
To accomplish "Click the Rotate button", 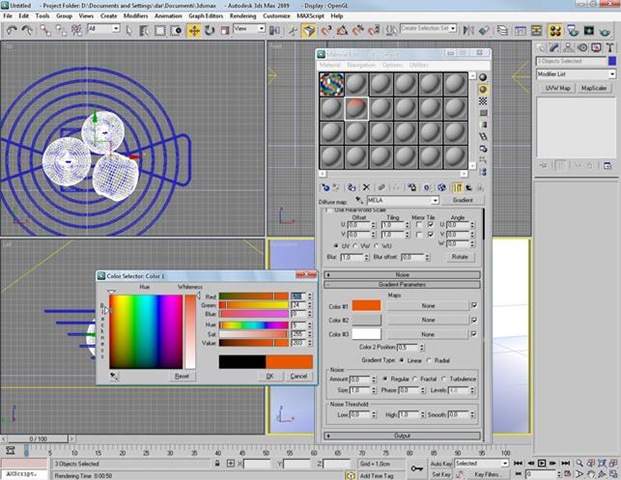I will tap(459, 257).
